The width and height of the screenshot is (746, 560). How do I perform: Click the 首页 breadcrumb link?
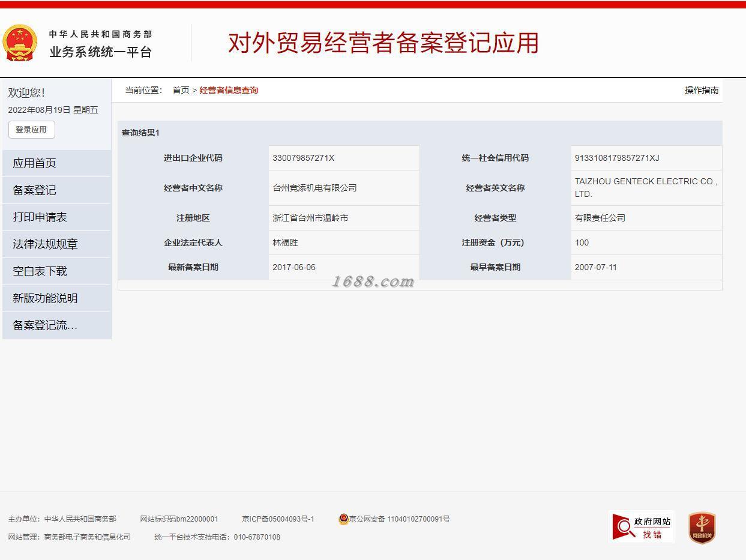[x=181, y=90]
